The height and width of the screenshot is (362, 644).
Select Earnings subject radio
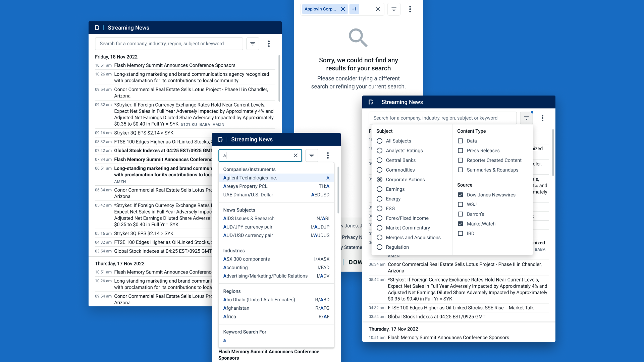click(379, 189)
